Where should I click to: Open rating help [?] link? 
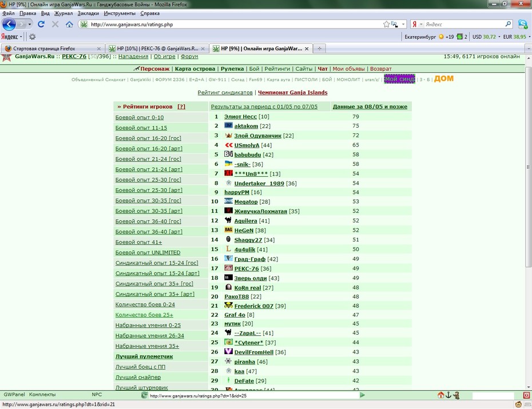point(181,106)
